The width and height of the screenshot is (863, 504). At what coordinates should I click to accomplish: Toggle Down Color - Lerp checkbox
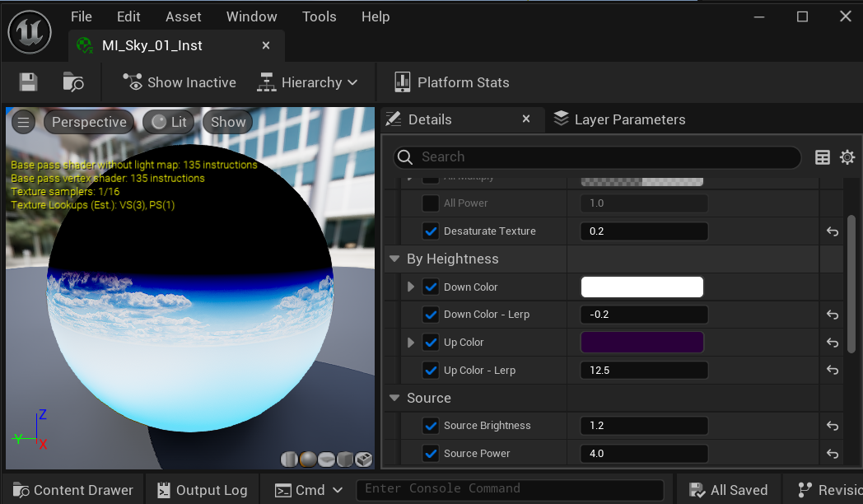coord(431,314)
